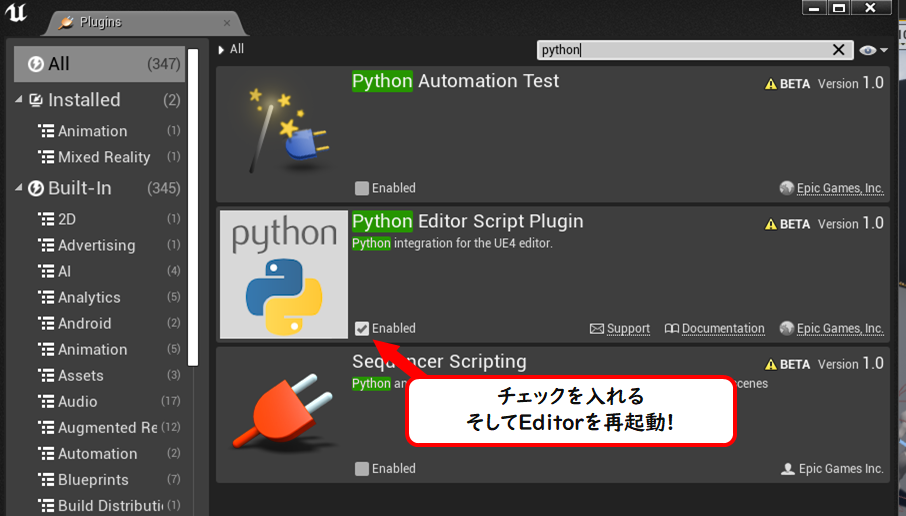
Task: Click the list icon beside Blueprints
Action: (x=46, y=480)
